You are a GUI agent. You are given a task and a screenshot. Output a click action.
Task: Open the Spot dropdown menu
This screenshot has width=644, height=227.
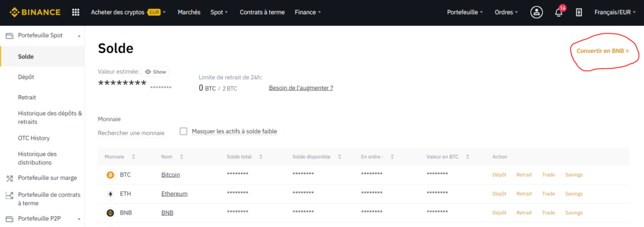point(219,13)
